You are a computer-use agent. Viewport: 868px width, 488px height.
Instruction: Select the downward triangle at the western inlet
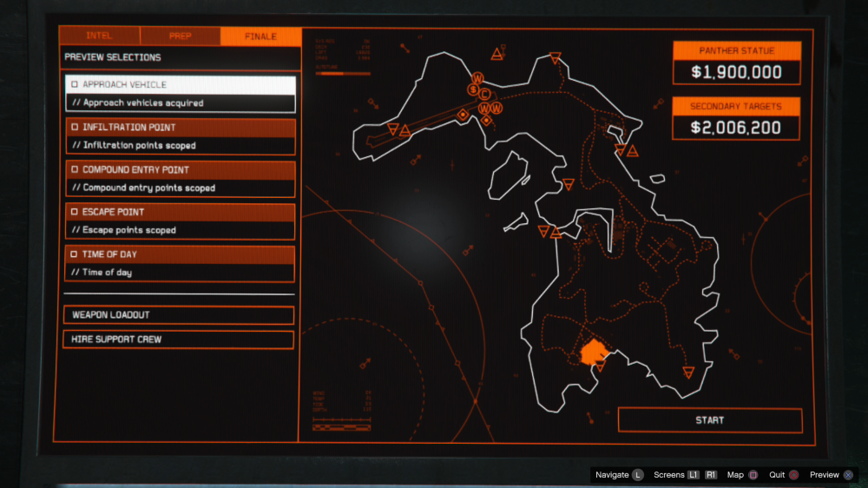(543, 231)
